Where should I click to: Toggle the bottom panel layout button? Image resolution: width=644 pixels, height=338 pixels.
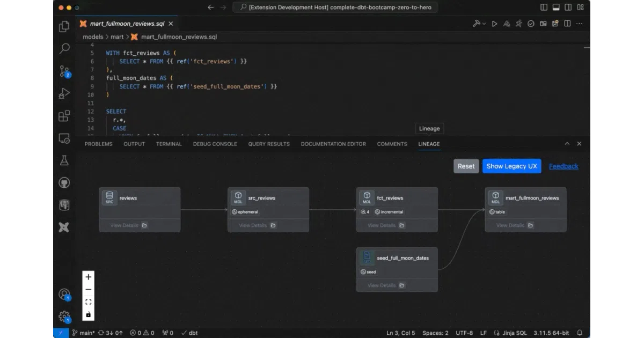[x=557, y=8]
